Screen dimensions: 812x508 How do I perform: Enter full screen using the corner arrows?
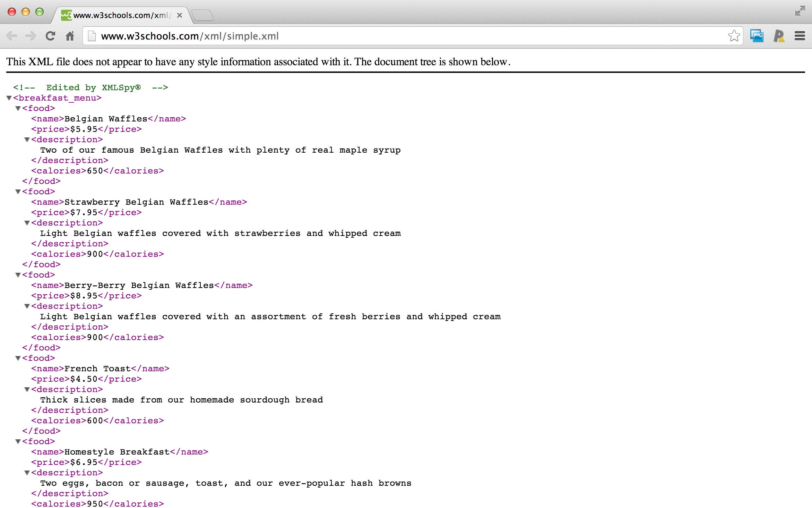coord(800,11)
